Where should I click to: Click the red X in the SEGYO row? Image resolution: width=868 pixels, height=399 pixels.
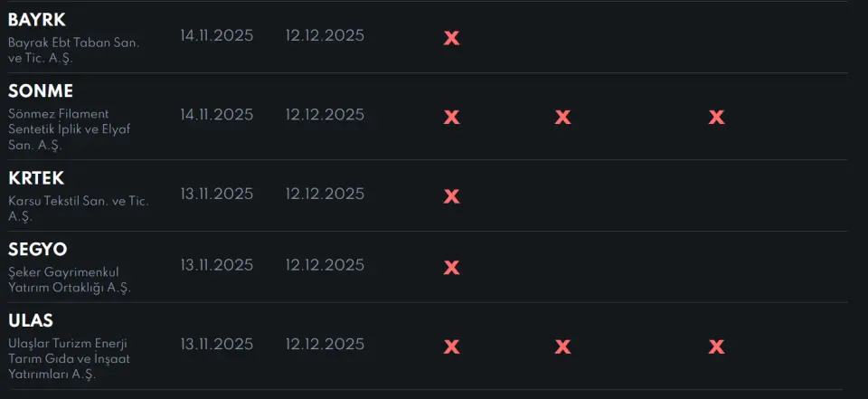[x=451, y=267]
